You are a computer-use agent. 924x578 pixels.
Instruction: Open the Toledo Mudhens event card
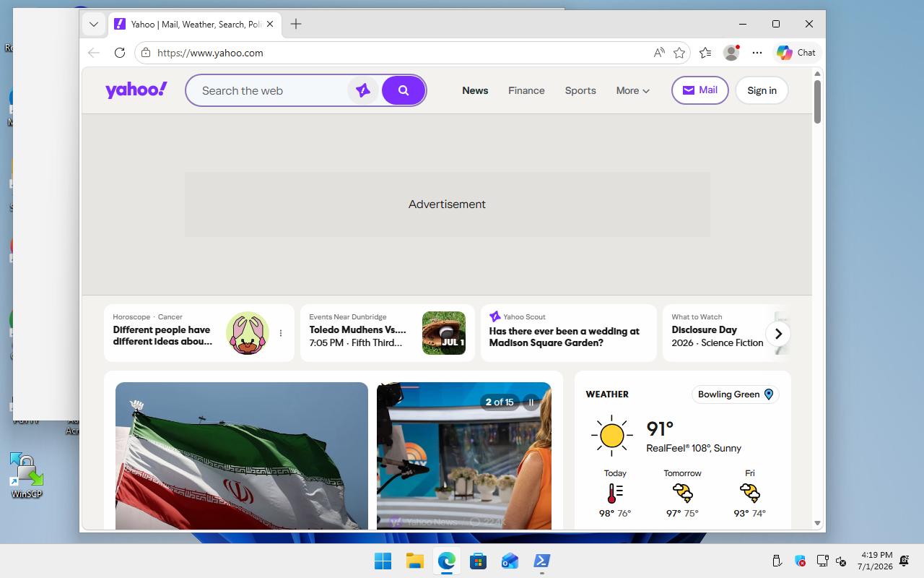(x=388, y=333)
